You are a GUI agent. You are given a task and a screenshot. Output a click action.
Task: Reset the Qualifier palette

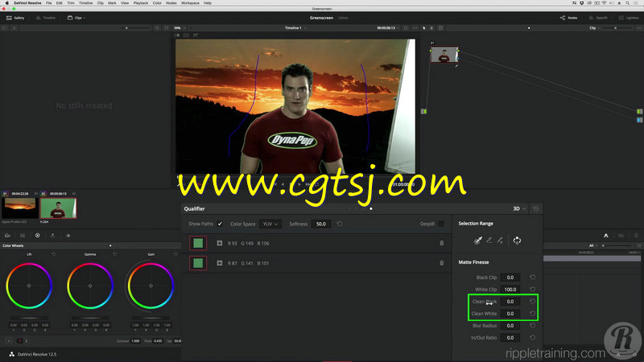536,208
